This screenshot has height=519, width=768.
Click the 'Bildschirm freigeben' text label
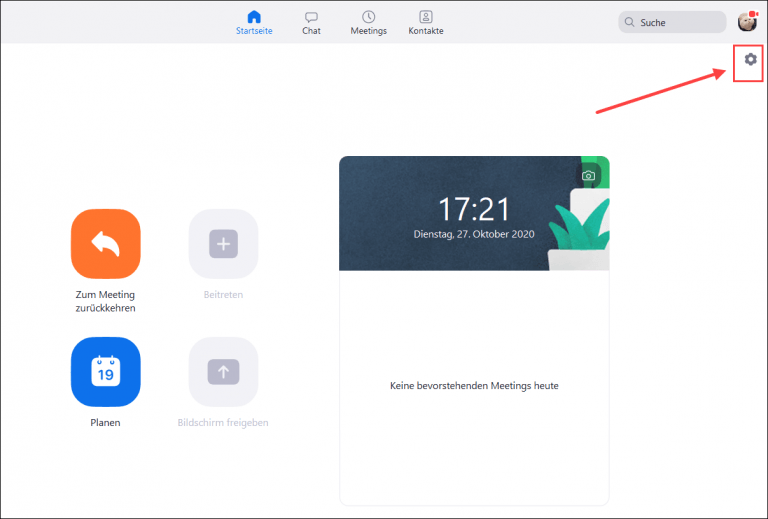tap(224, 422)
